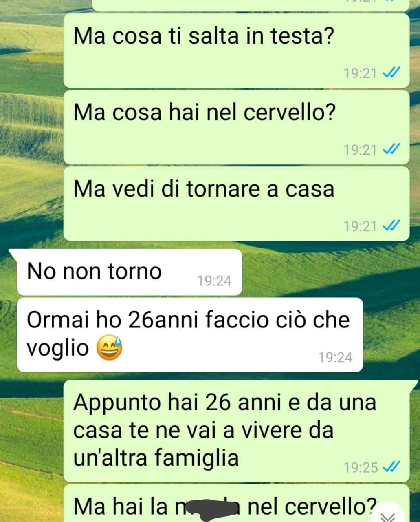The height and width of the screenshot is (522, 420).
Task: Select the message 'Ma cosa hai nel cervello?'
Action: [x=236, y=127]
